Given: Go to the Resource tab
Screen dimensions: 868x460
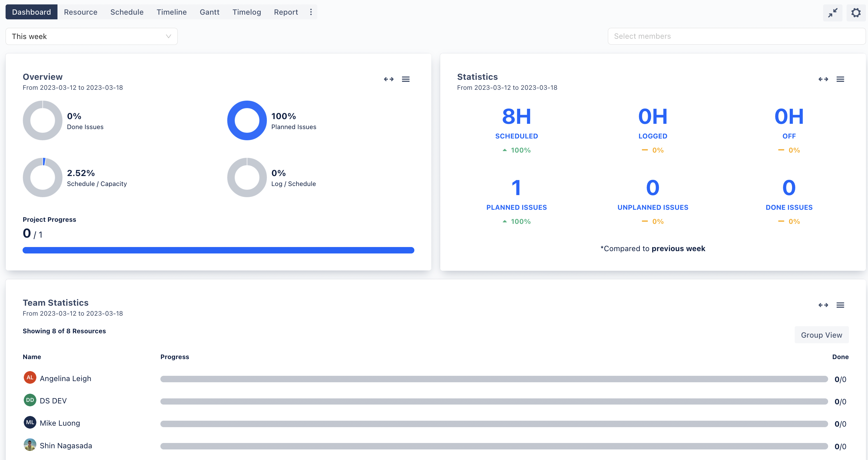Looking at the screenshot, I should 81,12.
